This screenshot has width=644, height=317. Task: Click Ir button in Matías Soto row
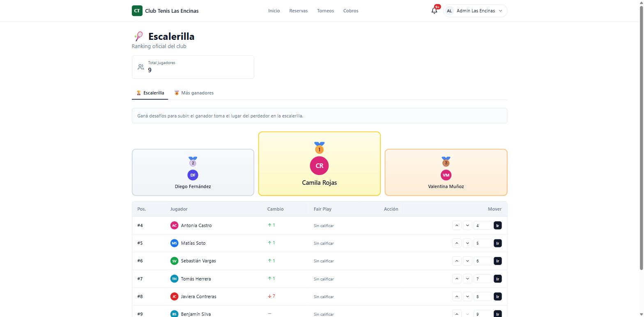[497, 243]
